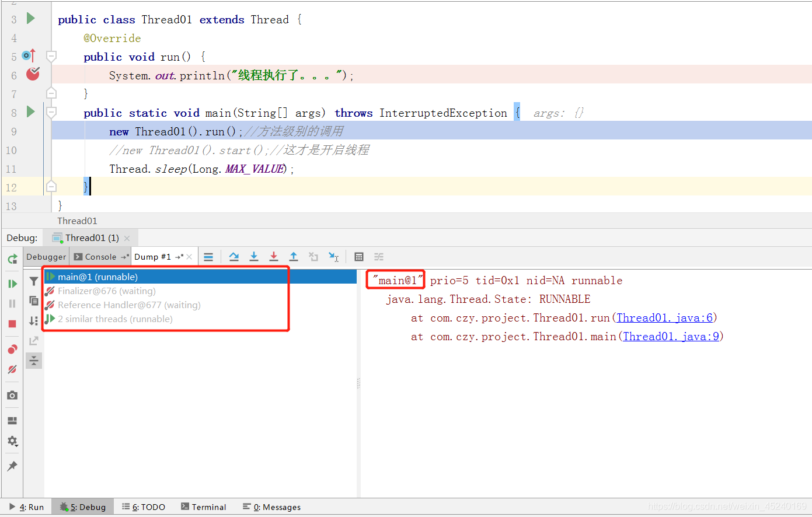Click the Debug: label of the tool window
The width and height of the screenshot is (812, 517).
tap(22, 237)
